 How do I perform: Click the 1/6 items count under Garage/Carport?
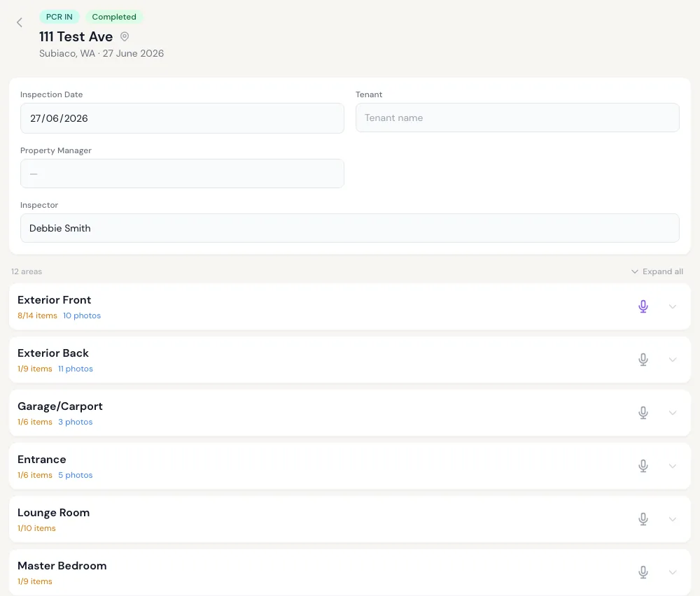pos(35,422)
